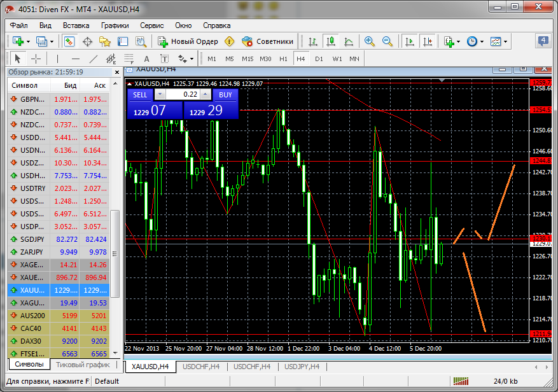Close the Обзор рынка panel

coord(116,73)
